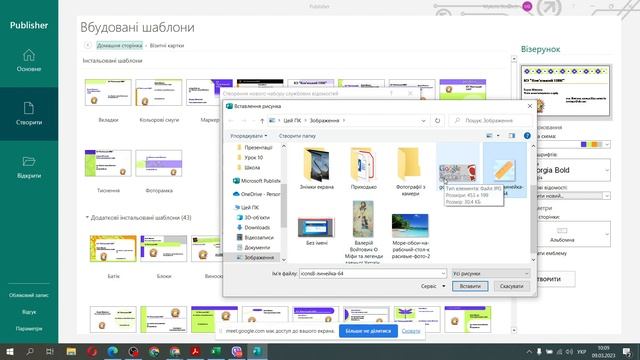The width and height of the screenshot is (640, 360).
Task: Select the Море beach wallpaper image
Action: pos(411,236)
